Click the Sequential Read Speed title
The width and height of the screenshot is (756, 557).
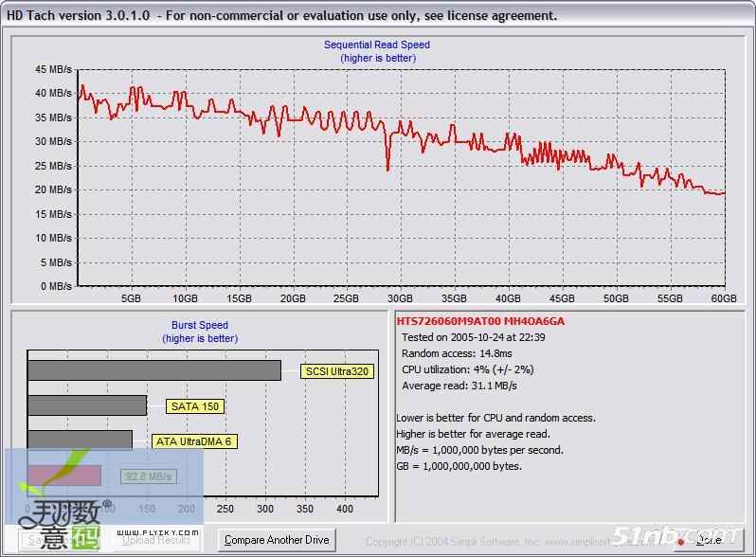[376, 45]
